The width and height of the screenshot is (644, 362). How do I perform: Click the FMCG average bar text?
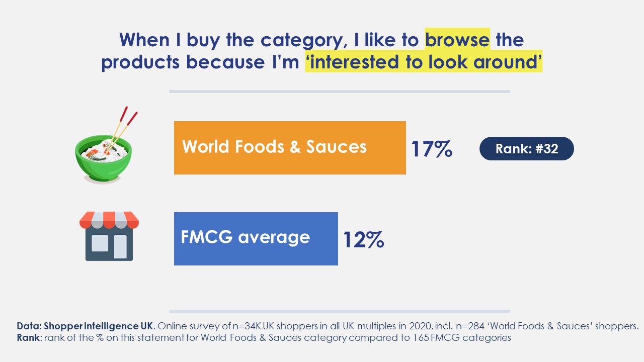point(246,237)
